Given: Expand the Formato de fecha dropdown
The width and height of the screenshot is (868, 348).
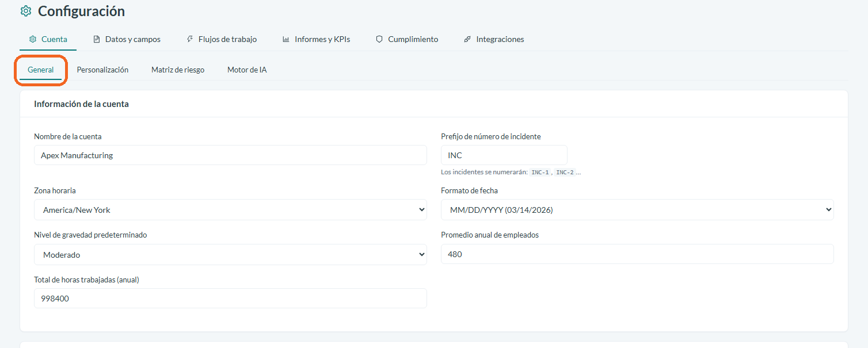Looking at the screenshot, I should pyautogui.click(x=637, y=210).
